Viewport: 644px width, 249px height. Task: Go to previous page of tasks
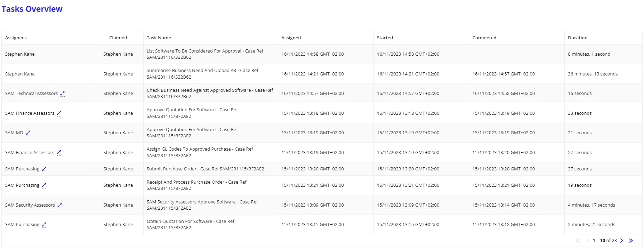coord(588,241)
